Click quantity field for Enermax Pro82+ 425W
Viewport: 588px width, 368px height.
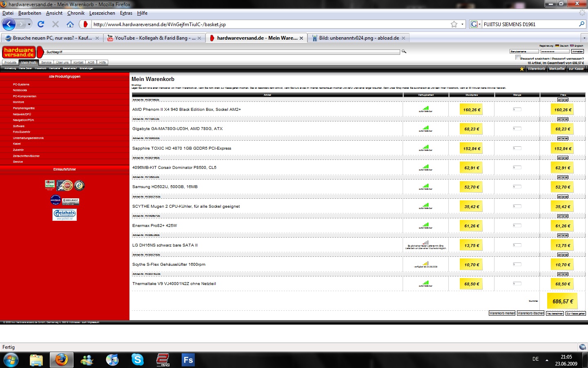tap(517, 226)
